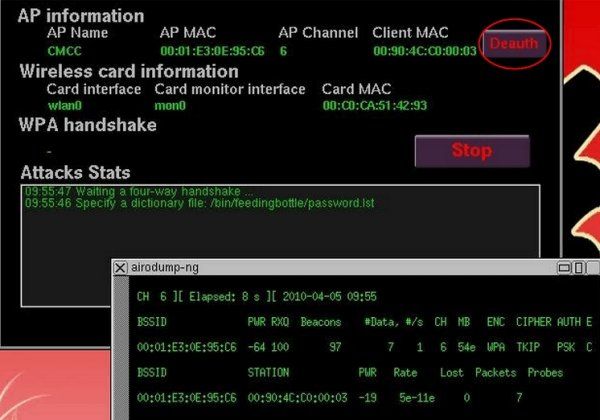Click the Beacons column header in airodump-ng
600x420 pixels.
pos(321,322)
